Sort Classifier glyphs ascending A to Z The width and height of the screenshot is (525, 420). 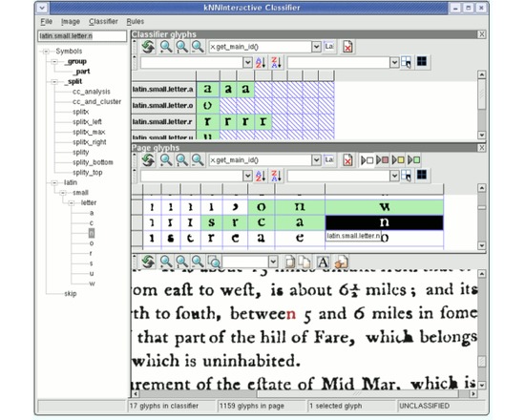pos(261,62)
